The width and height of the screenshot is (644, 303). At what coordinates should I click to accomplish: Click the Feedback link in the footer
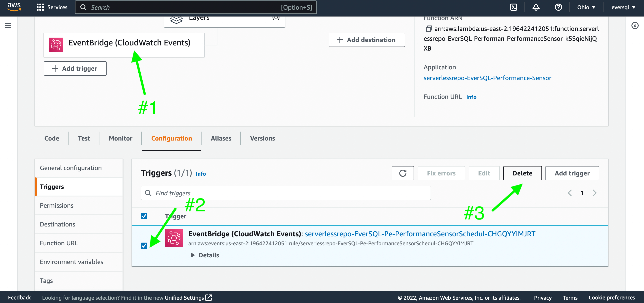(19, 297)
